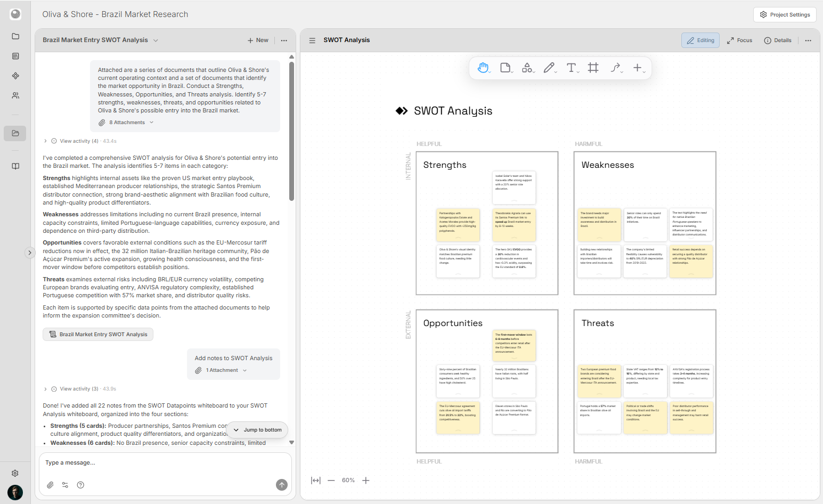Select the text tool
This screenshot has width=823, height=504.
pyautogui.click(x=572, y=68)
